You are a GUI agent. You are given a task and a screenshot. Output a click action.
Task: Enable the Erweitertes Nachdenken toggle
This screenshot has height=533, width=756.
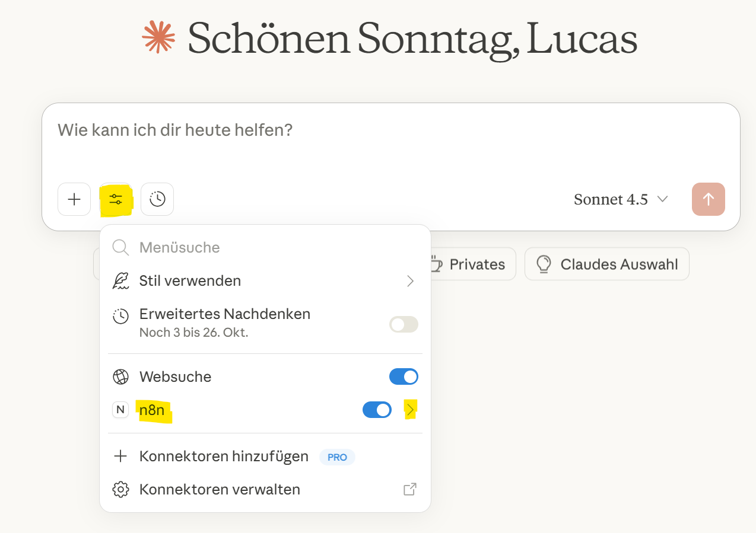(x=404, y=324)
